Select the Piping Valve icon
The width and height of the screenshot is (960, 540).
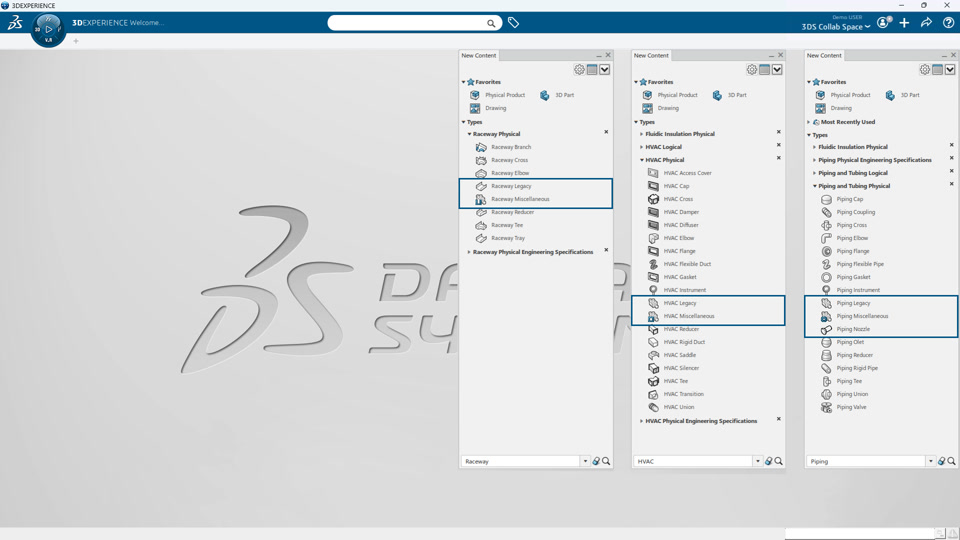click(x=826, y=407)
